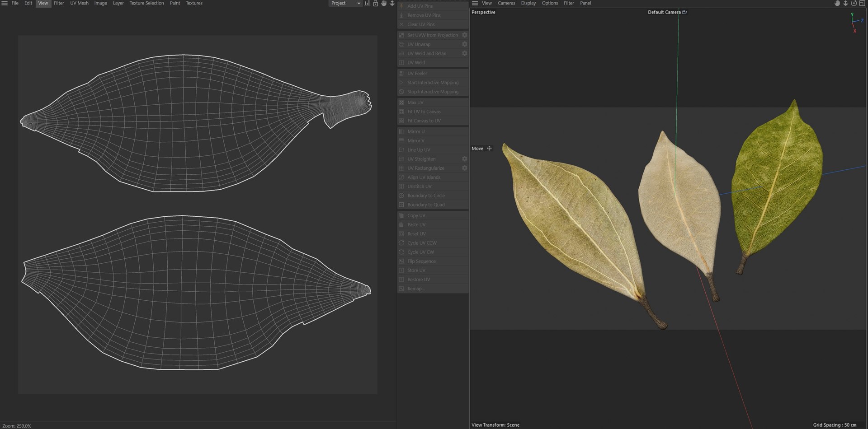Open the Display menu in viewport
Viewport: 868px width, 429px height.
pos(528,3)
